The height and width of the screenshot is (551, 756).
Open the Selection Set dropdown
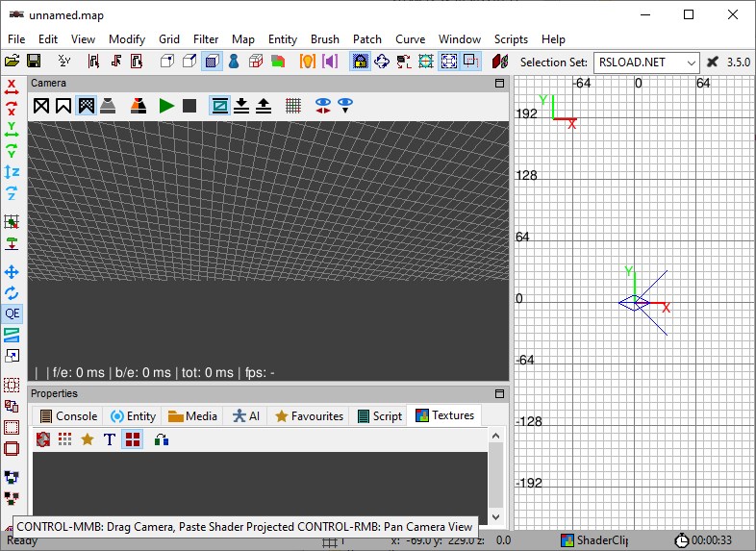[x=646, y=62]
